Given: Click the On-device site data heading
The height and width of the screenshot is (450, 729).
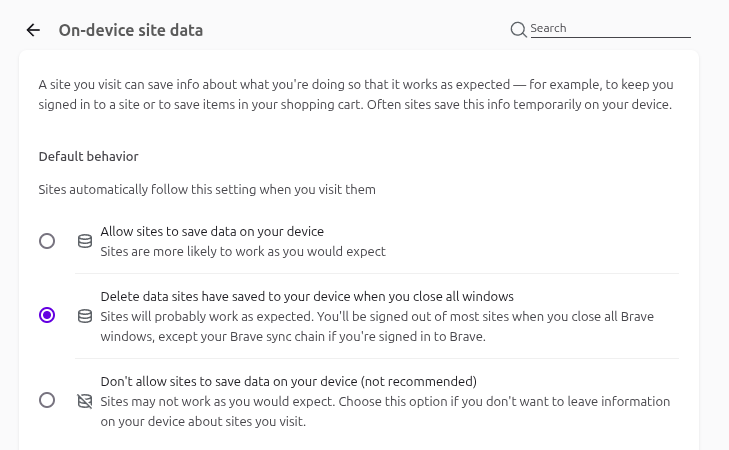Looking at the screenshot, I should [131, 30].
